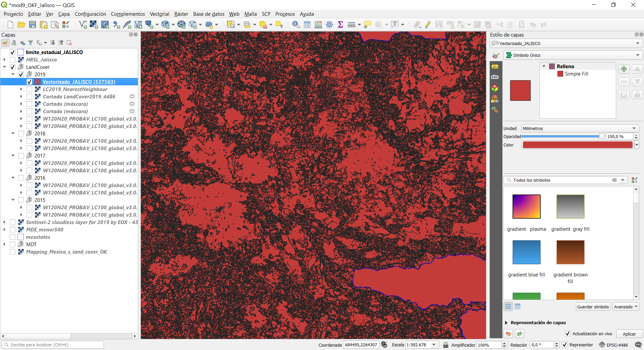Screen dimensions: 644x350
Task: Open the Ráster menu
Action: point(181,14)
